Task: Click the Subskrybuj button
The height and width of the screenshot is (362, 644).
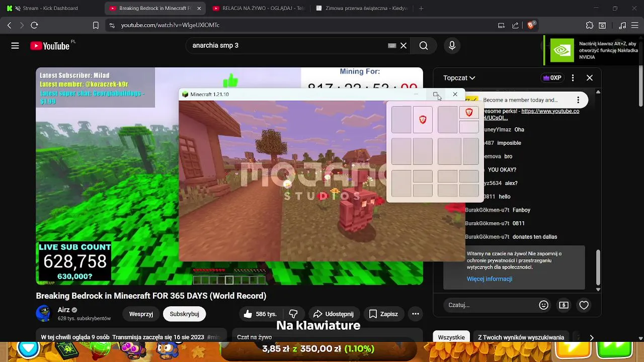Action: point(184,314)
